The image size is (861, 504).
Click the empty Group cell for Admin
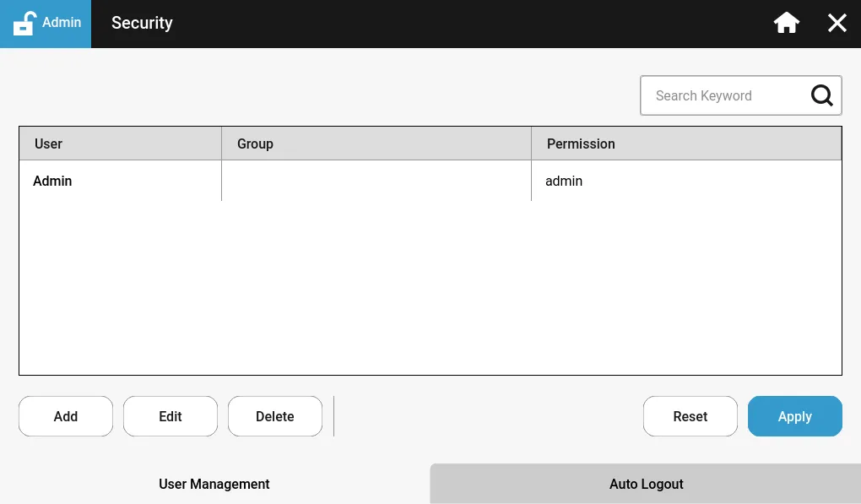pyautogui.click(x=376, y=181)
